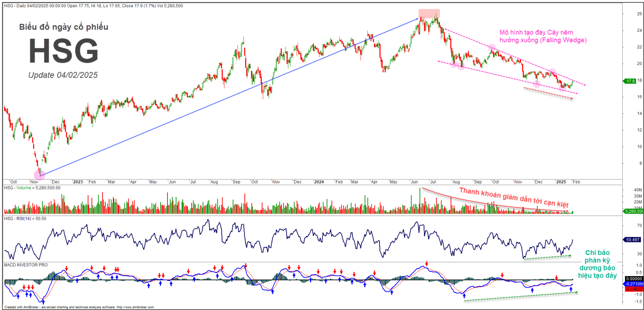This screenshot has height=310, width=644.
Task: Select the Falling Wedge annotation text
Action: pos(543,36)
